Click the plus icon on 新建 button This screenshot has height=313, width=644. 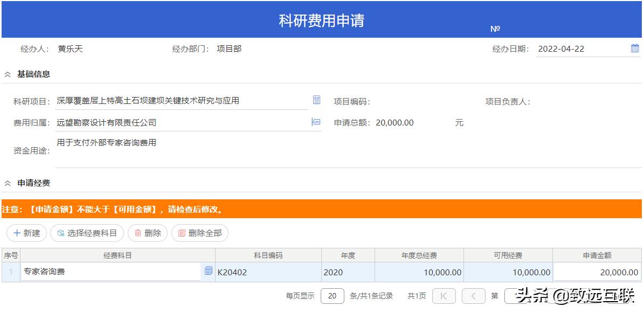click(x=17, y=233)
